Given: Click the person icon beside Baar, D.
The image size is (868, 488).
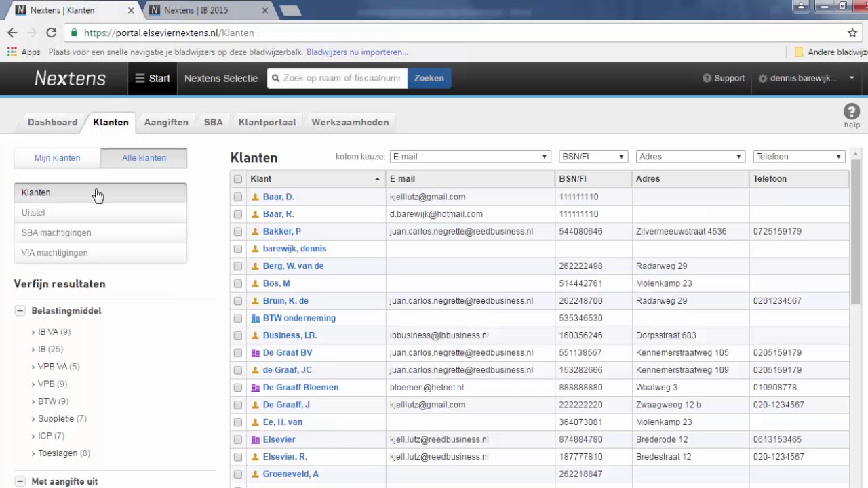Looking at the screenshot, I should [256, 197].
